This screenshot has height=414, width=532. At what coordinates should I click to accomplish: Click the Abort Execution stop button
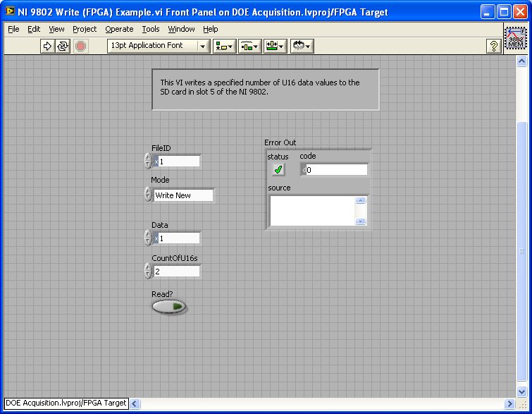81,46
